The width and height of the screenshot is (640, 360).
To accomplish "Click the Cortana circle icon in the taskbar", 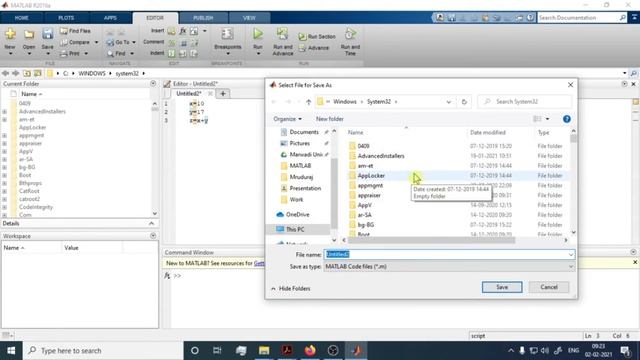I will pos(195,350).
